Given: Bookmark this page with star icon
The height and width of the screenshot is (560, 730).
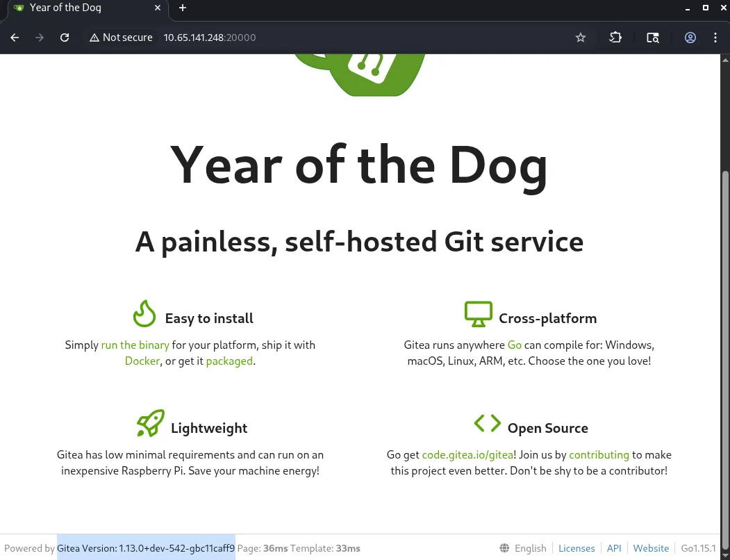Looking at the screenshot, I should tap(581, 38).
